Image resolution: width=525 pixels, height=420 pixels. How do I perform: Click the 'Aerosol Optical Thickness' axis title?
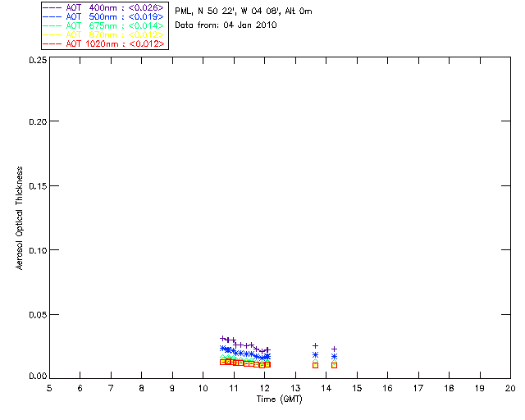click(x=20, y=218)
